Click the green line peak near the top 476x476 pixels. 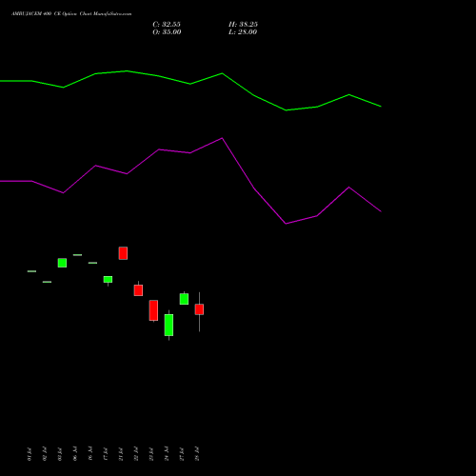pyautogui.click(x=127, y=71)
